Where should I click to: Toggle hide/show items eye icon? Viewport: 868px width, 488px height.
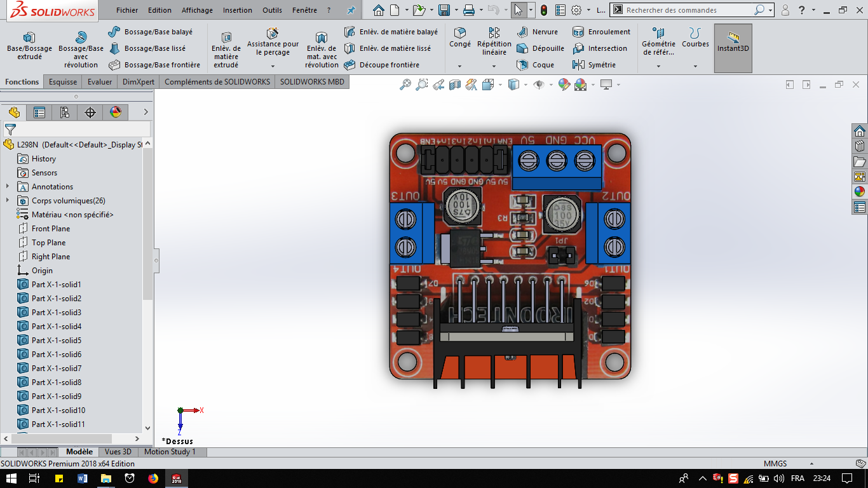click(539, 85)
